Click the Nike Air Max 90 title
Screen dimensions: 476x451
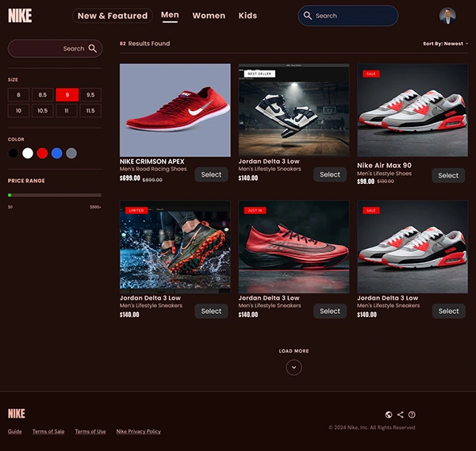click(x=384, y=166)
